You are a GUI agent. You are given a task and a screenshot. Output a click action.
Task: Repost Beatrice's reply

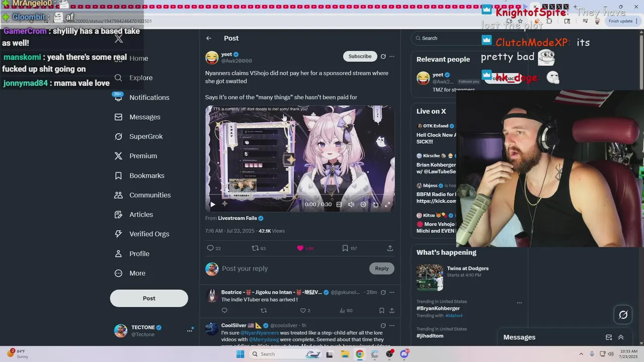(264, 311)
